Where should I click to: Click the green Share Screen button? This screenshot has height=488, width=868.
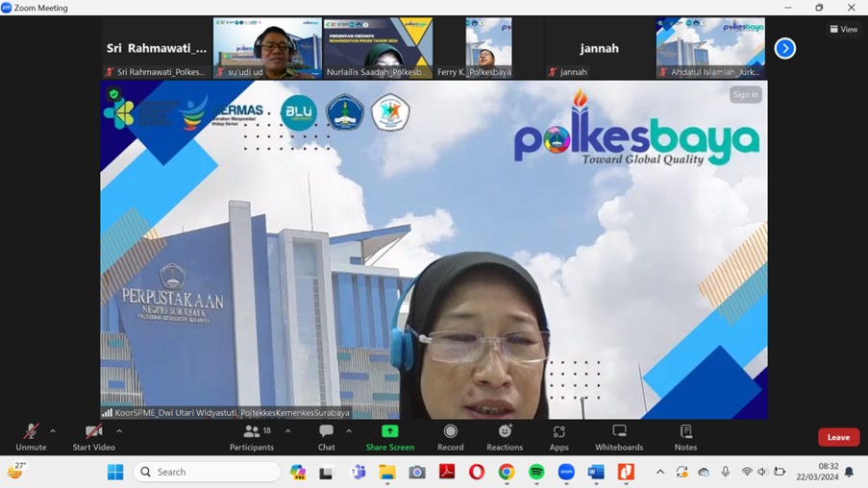[389, 437]
